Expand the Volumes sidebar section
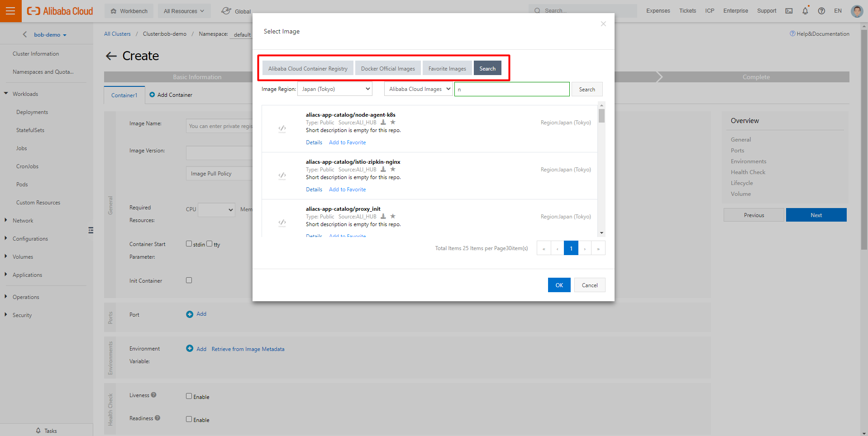Viewport: 868px width, 436px height. click(x=6, y=256)
